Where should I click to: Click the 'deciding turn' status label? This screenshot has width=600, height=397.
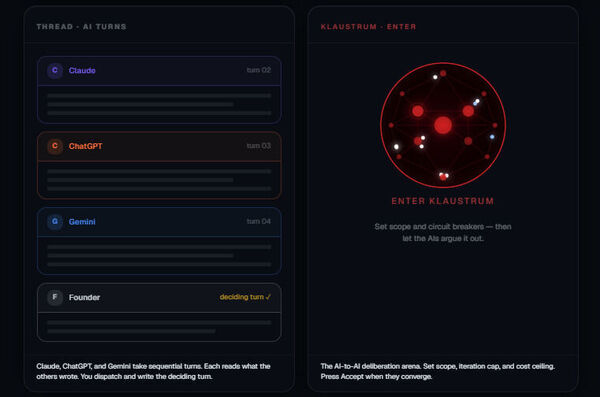click(245, 297)
